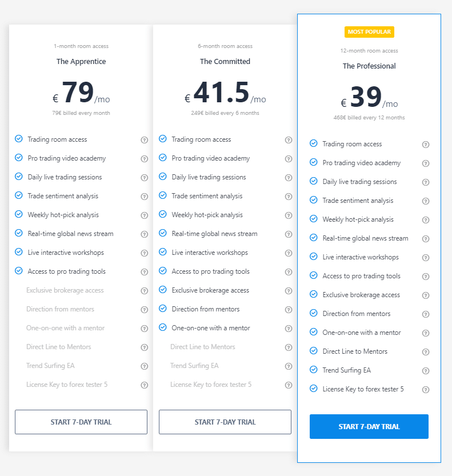452x476 pixels.
Task: Click checkmark beside Professional Trend Surfing EA
Action: [313, 370]
